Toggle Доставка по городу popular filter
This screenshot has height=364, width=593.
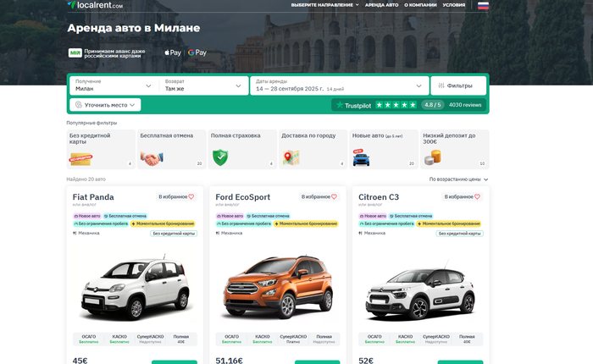tap(313, 149)
